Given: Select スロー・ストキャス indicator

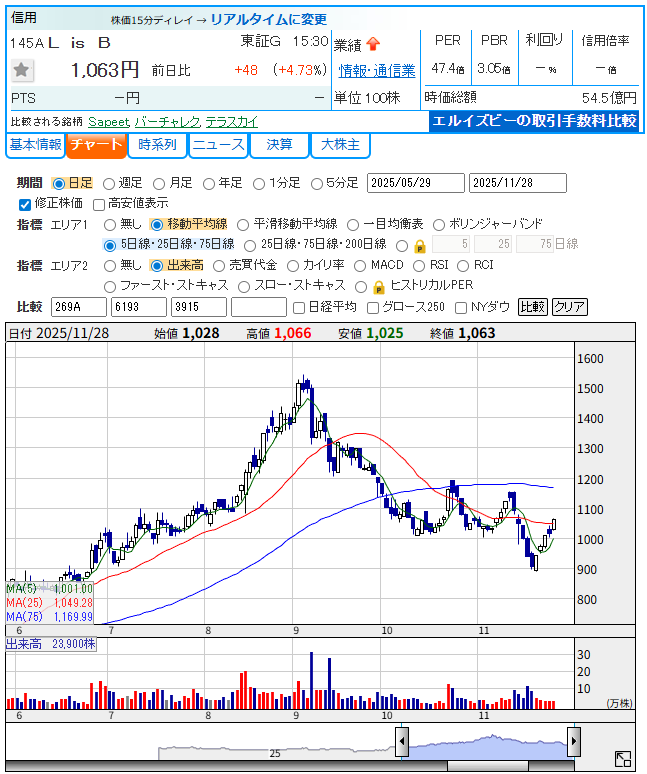Looking at the screenshot, I should pos(244,287).
